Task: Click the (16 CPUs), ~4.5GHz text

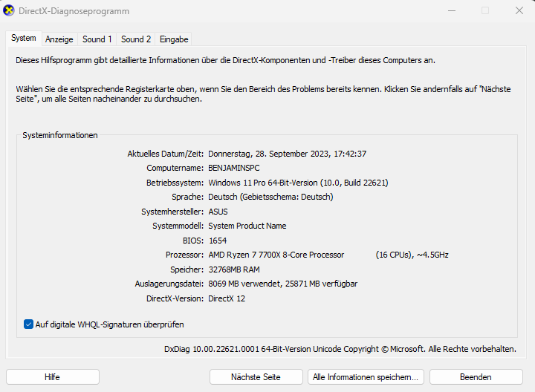Action: tap(412, 255)
